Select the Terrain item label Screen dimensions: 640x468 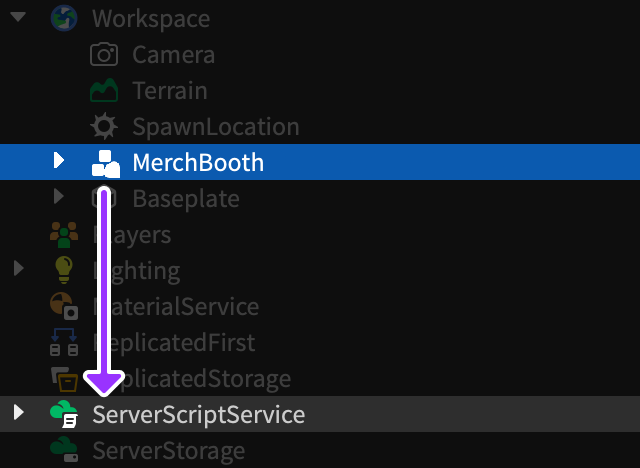[x=170, y=90]
